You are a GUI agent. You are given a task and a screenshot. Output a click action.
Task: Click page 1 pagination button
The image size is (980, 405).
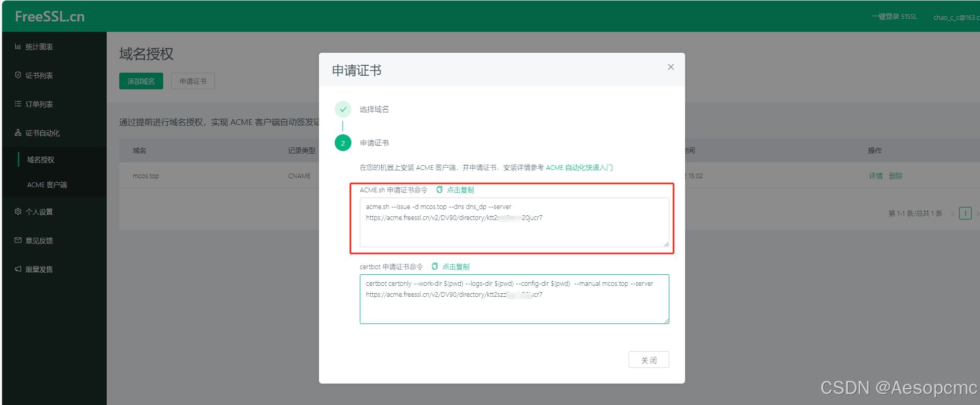tap(965, 213)
